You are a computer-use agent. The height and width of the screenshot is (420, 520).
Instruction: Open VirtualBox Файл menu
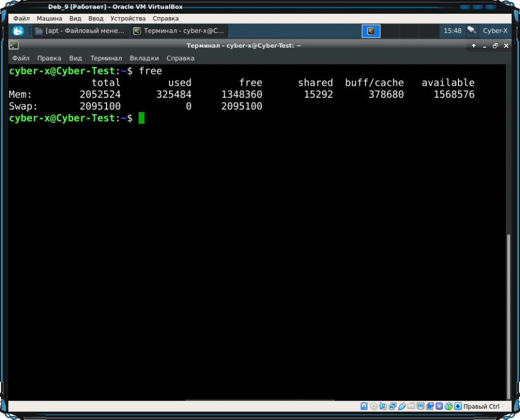(21, 19)
